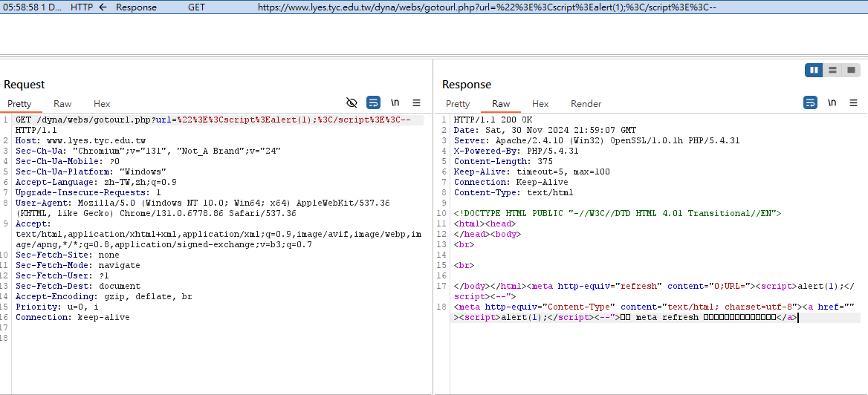Click the left arrow direction icon in history row
The image size is (868, 395).
(x=103, y=7)
